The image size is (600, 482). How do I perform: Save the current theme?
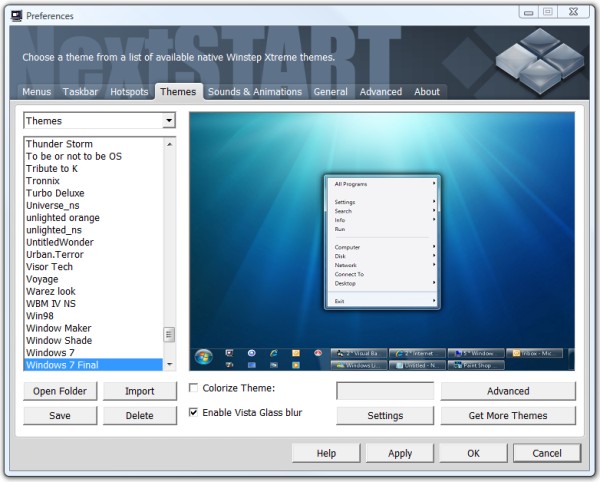(60, 415)
